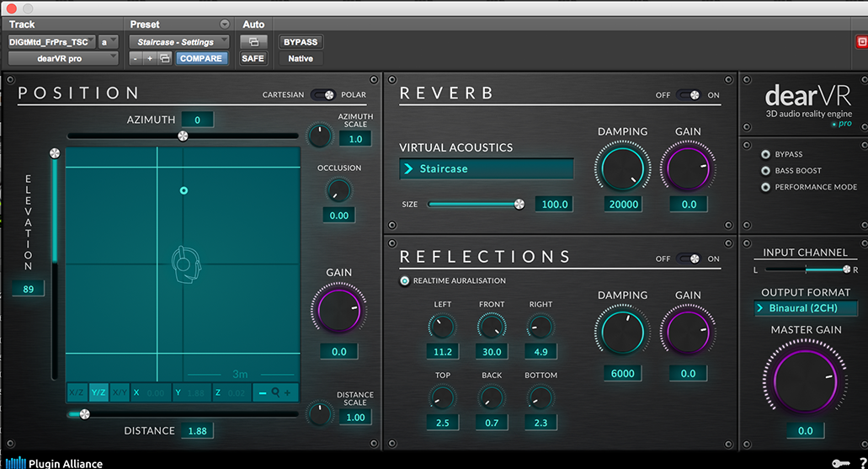Click the source position dot

pos(184,190)
